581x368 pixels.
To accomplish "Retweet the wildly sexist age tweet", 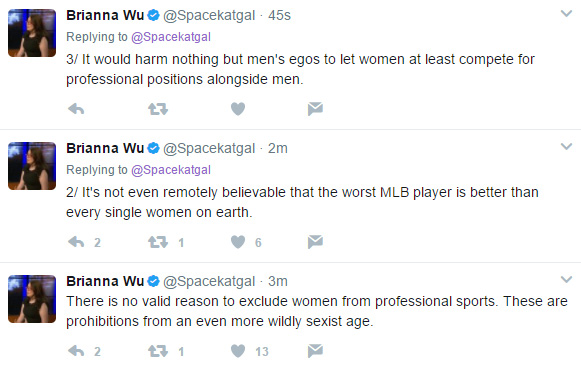I will point(158,351).
